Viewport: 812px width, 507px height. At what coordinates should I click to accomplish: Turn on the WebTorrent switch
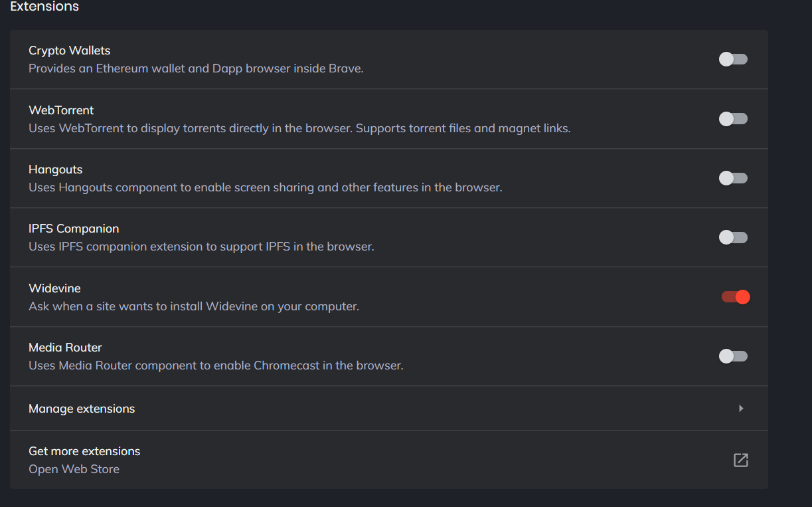(x=733, y=119)
